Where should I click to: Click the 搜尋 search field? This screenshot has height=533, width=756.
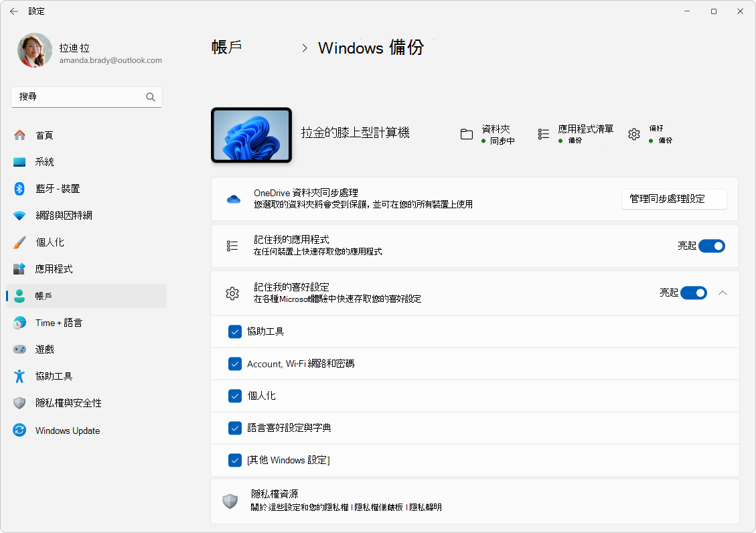pos(86,97)
